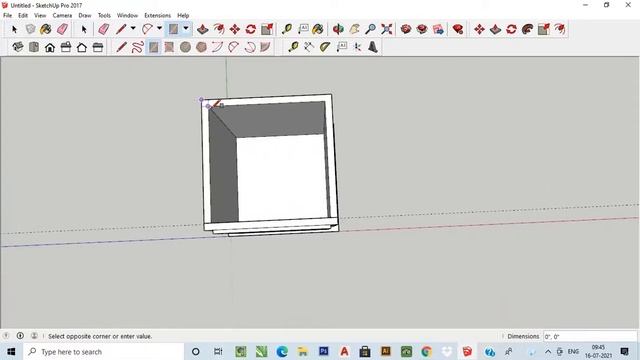Show hidden system tray icons
The height and width of the screenshot is (360, 640).
(x=548, y=351)
